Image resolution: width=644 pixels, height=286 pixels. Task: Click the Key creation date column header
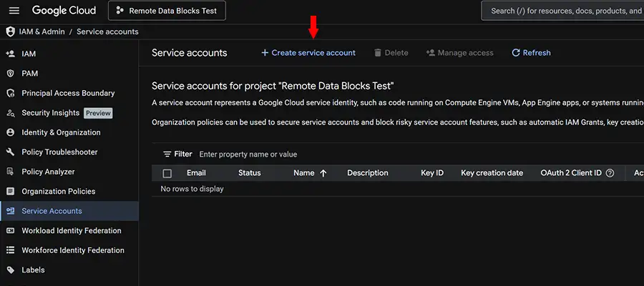click(492, 173)
